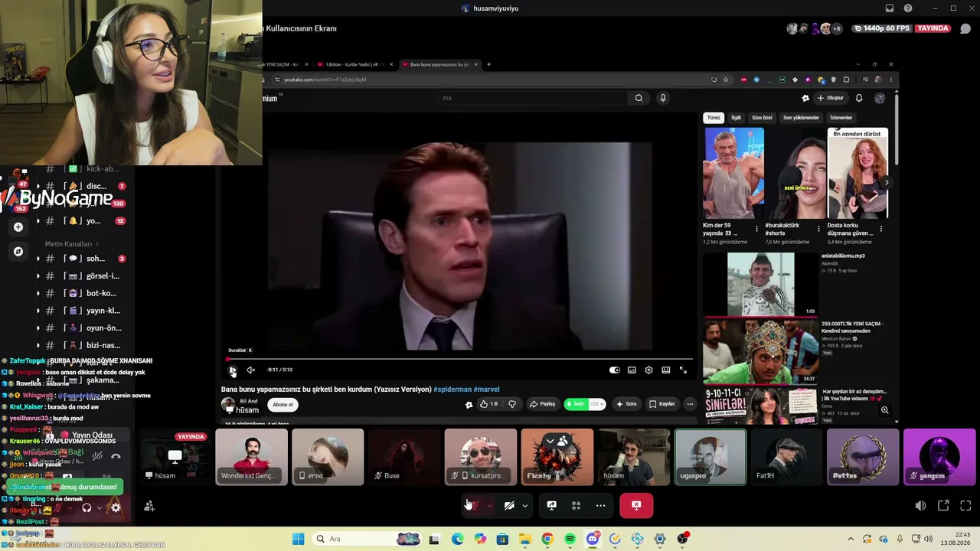
Task: Click the green İndir download button
Action: click(x=576, y=404)
